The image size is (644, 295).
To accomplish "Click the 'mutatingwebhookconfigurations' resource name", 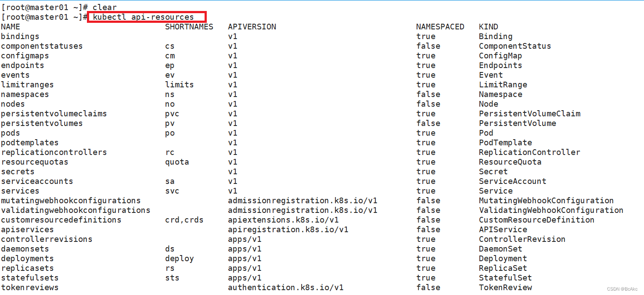I will pos(71,201).
